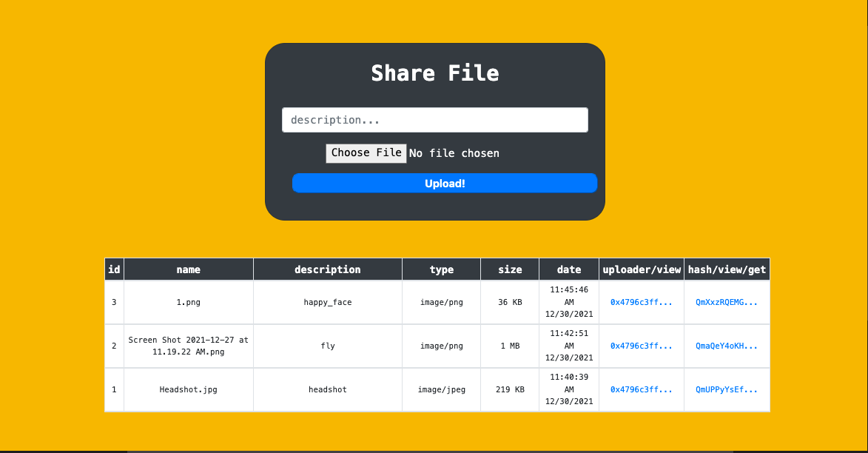Click the hash/view/get column header

click(727, 269)
